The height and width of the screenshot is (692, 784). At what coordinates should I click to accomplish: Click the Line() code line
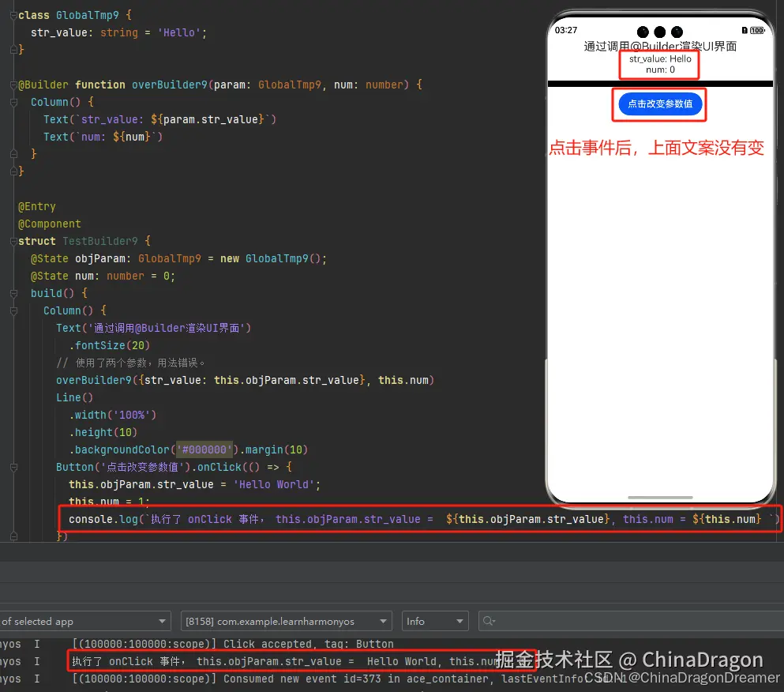click(x=74, y=398)
